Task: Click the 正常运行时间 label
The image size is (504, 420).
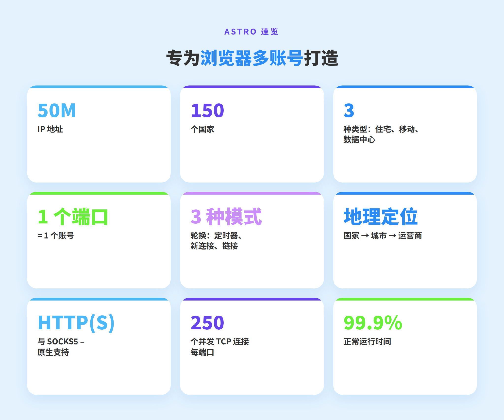Action: (x=367, y=342)
